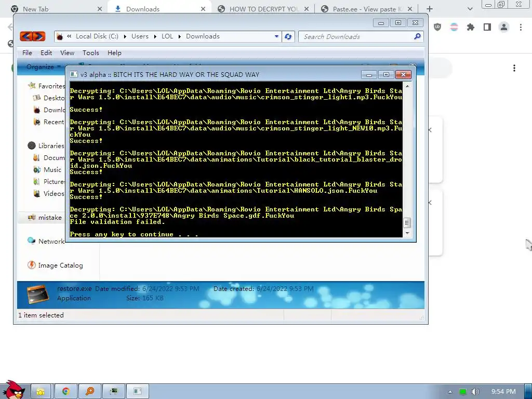The image size is (532, 399).
Task: Open orange magnifier taskbar icon
Action: 90,392
